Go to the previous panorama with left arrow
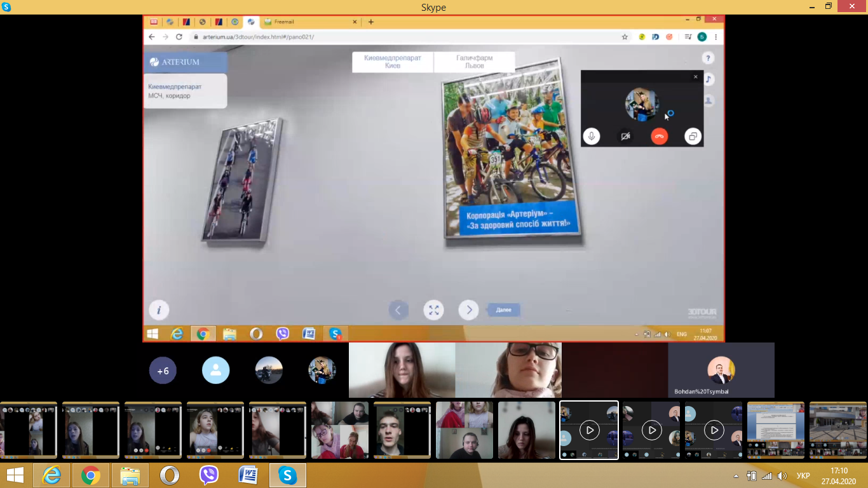 [x=398, y=310]
